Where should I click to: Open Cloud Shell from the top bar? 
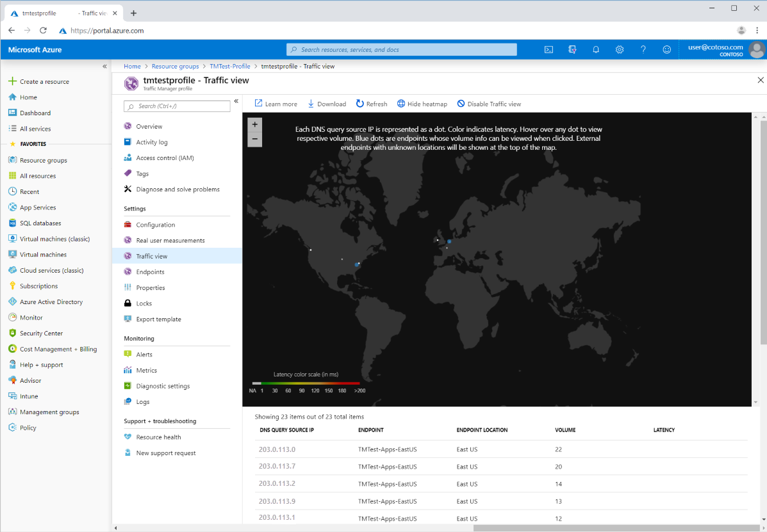coord(548,49)
